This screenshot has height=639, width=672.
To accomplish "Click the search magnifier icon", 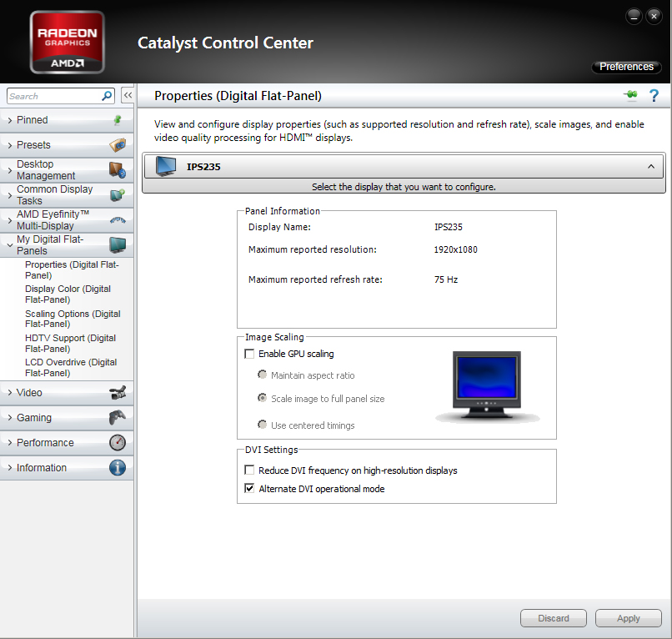I will pyautogui.click(x=107, y=96).
